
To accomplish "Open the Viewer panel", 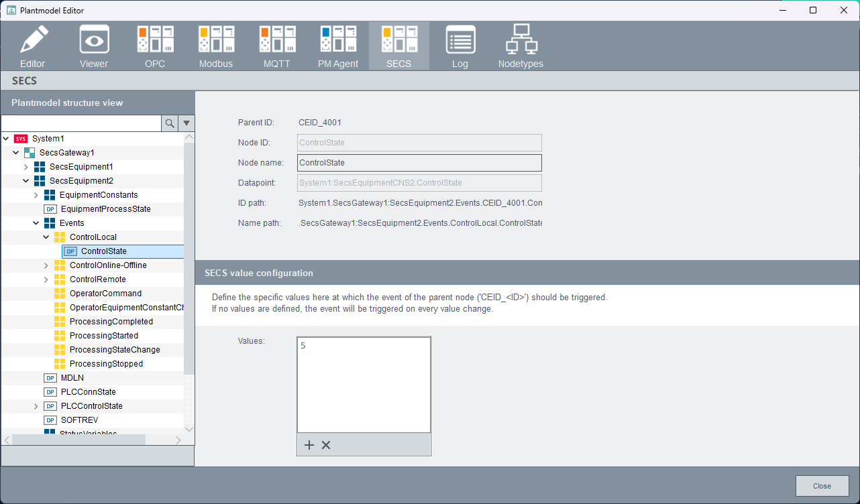I will click(94, 46).
